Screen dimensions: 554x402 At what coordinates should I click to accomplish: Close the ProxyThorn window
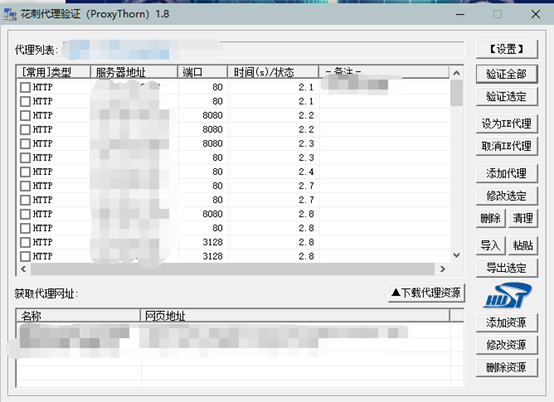pyautogui.click(x=535, y=14)
